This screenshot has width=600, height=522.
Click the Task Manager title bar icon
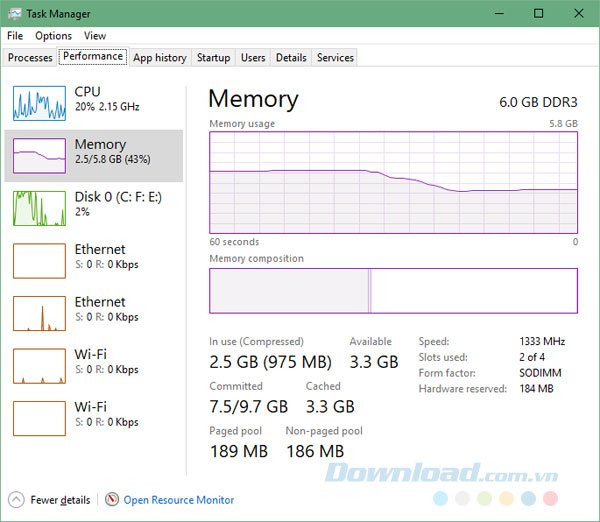click(12, 13)
